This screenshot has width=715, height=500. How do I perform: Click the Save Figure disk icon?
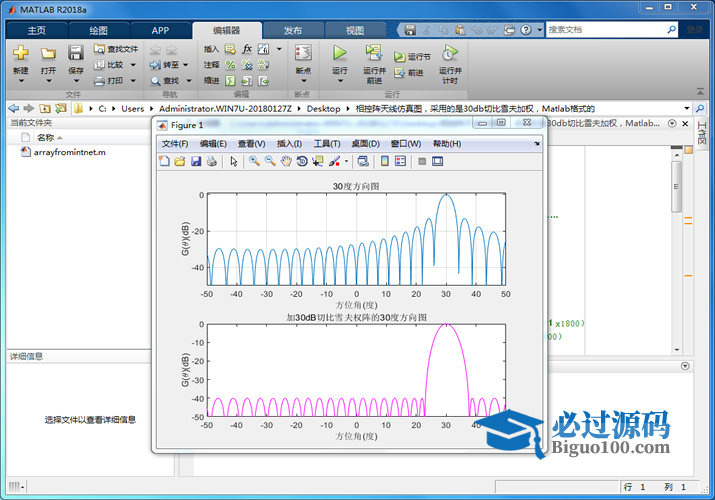195,161
